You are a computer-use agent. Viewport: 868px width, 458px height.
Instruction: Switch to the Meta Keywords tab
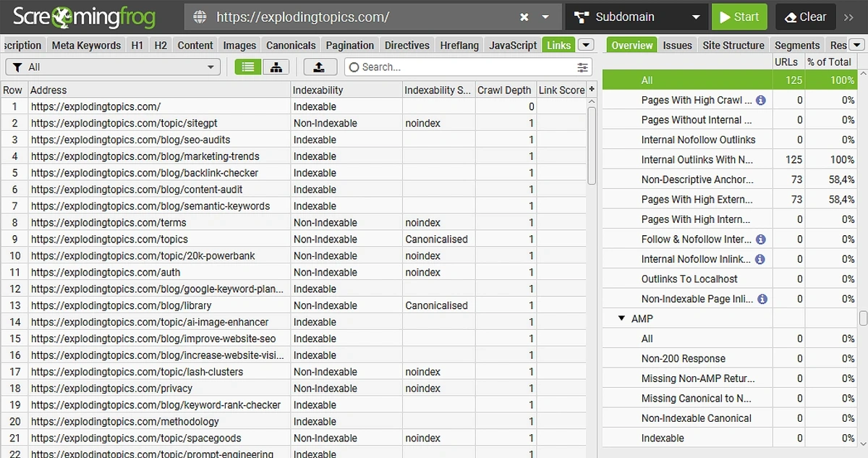pos(86,45)
